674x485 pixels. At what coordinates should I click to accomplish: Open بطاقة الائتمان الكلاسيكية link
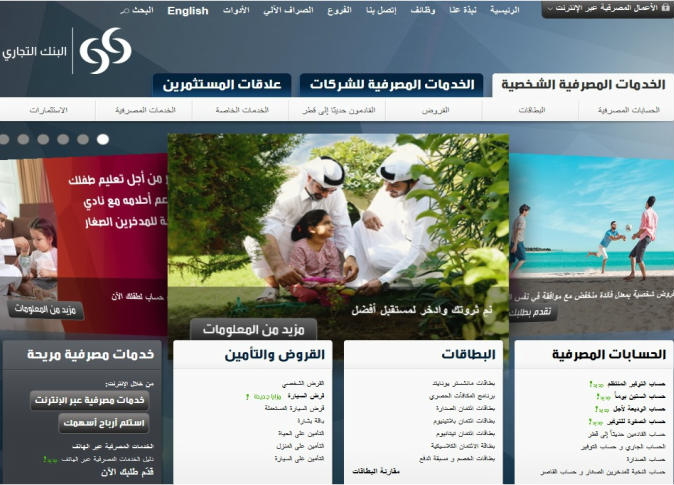(463, 446)
